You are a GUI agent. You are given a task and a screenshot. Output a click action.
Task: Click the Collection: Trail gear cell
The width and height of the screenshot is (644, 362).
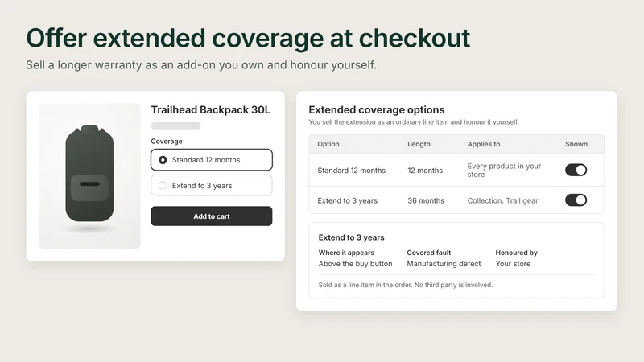tap(502, 200)
